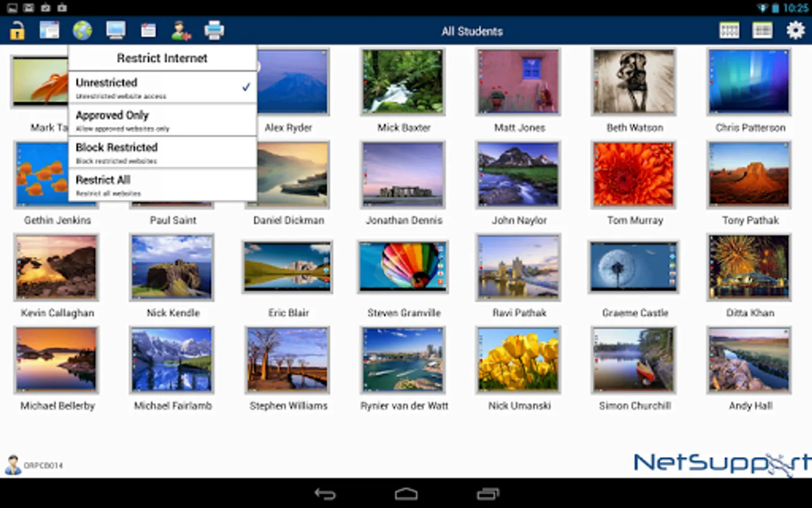Select Daniel Dickman's thumbnail
This screenshot has height=508, width=812.
tap(293, 174)
